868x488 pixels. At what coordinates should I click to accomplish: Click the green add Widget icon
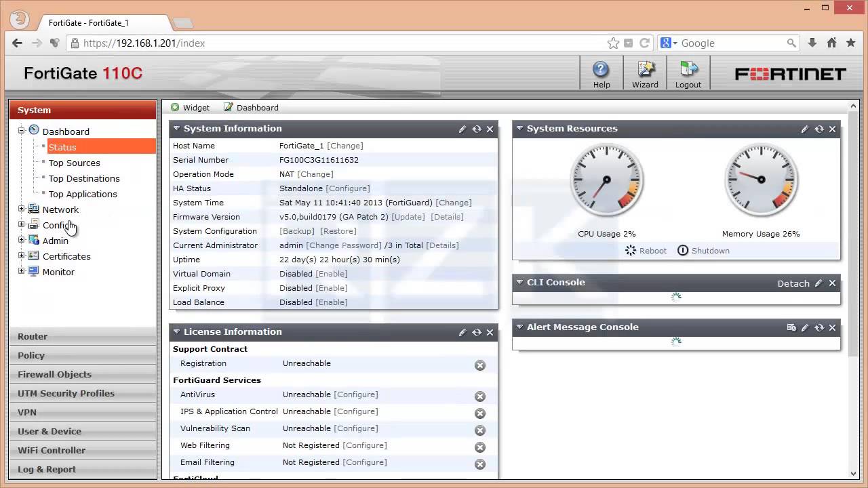point(175,107)
